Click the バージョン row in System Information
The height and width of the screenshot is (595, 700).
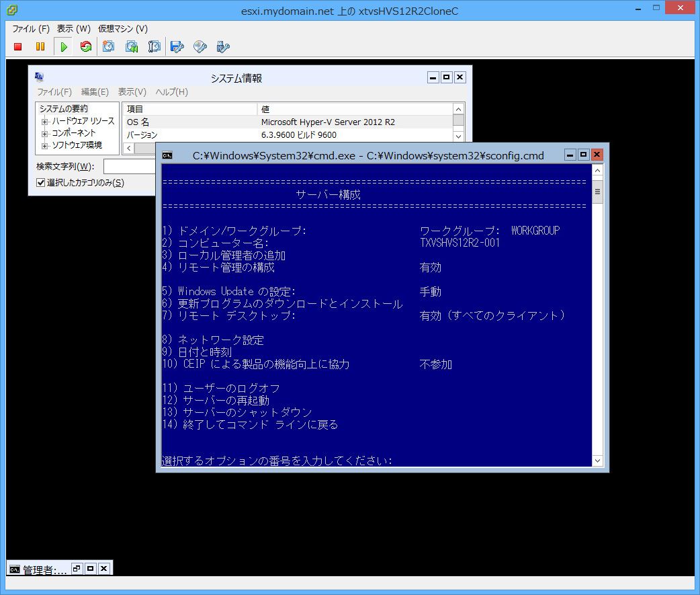(x=288, y=135)
